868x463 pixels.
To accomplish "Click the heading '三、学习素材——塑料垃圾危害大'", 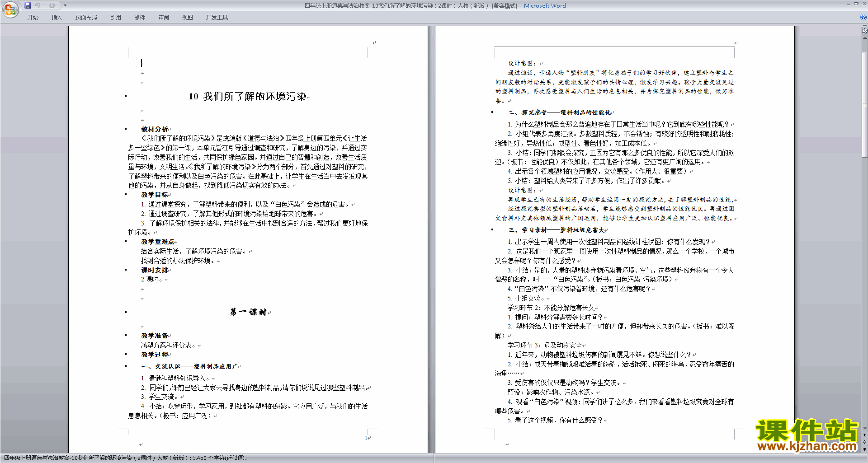I will 556,230.
